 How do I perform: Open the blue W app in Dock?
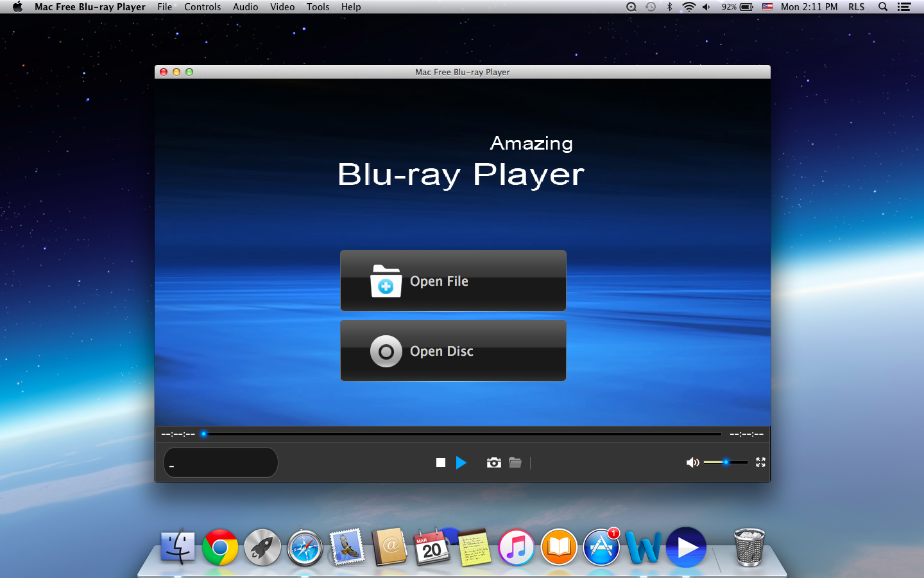[644, 548]
